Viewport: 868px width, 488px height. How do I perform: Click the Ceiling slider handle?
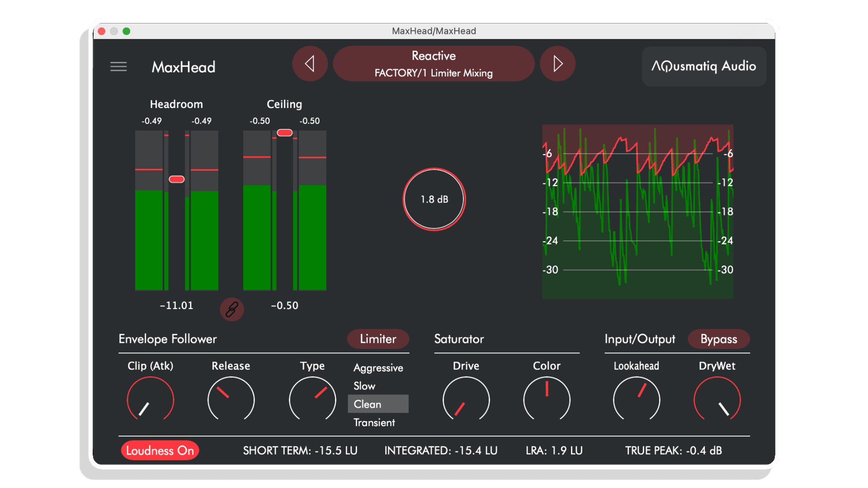pos(285,133)
